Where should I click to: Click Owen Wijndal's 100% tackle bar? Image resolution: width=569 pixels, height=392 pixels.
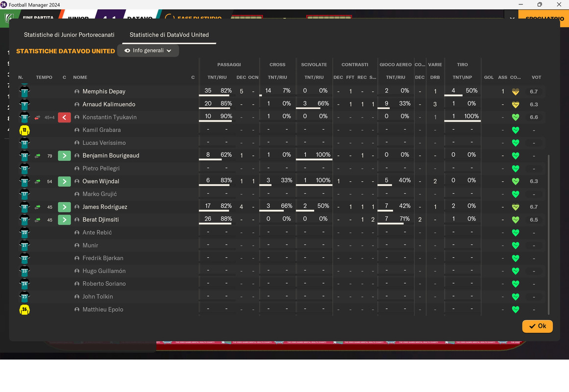click(314, 185)
